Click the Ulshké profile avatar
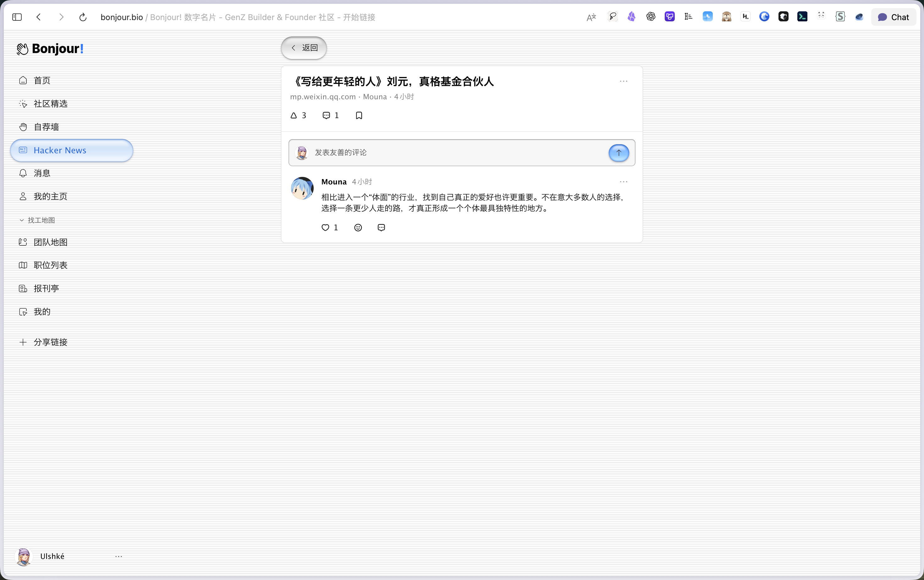924x580 pixels. (x=24, y=557)
